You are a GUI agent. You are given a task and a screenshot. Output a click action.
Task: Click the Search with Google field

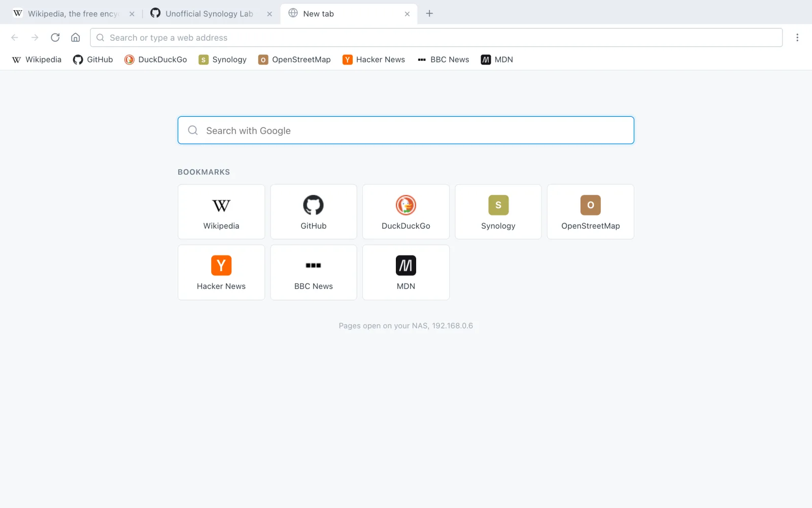pos(405,131)
